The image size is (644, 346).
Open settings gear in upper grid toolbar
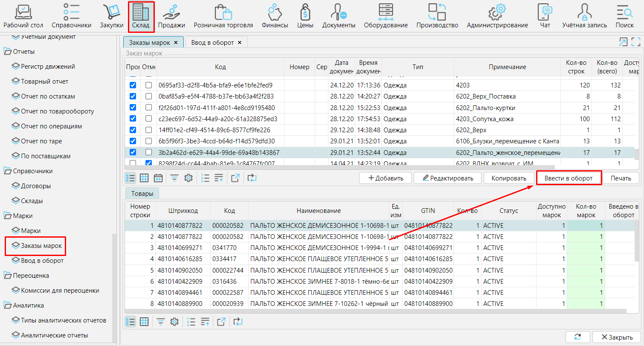(188, 178)
